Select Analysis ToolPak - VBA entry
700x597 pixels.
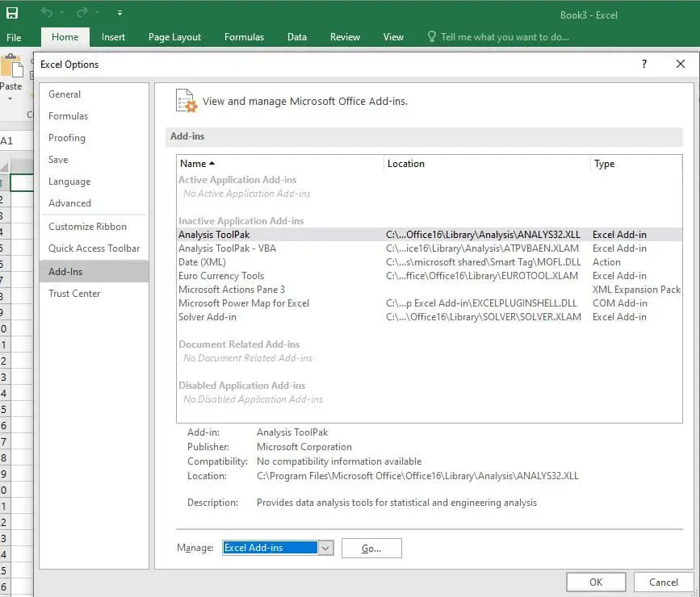click(227, 248)
